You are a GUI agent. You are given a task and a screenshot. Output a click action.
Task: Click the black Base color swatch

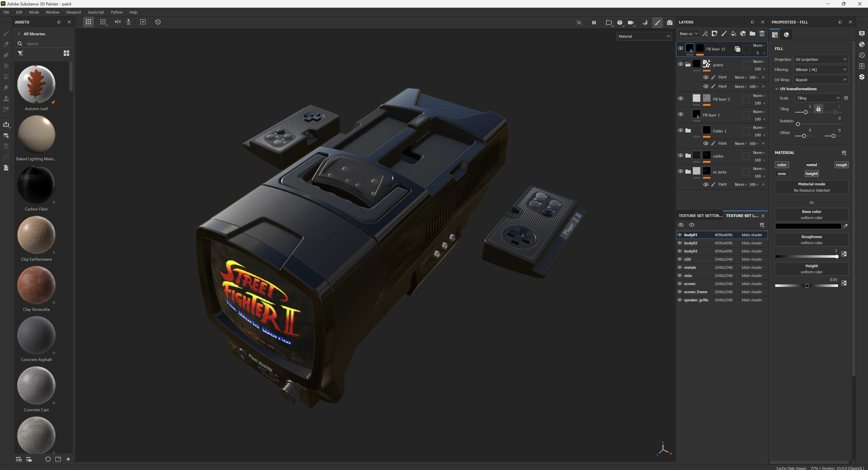pyautogui.click(x=808, y=226)
